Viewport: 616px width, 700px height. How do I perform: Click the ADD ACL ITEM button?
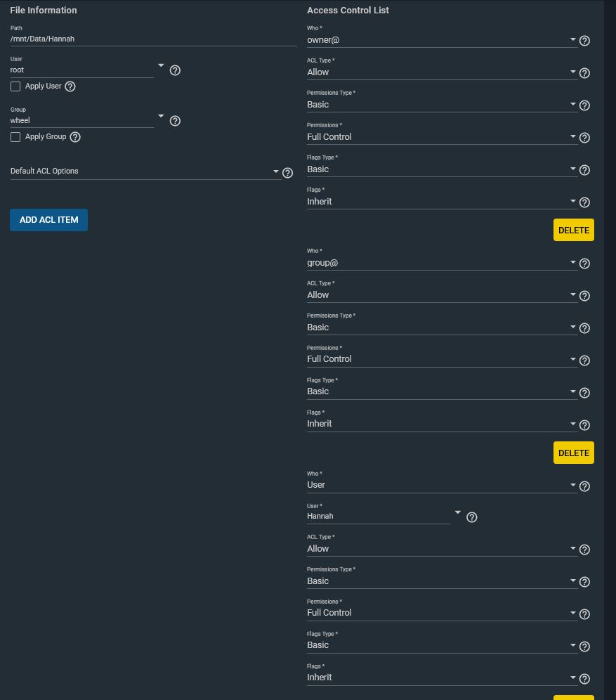(48, 220)
